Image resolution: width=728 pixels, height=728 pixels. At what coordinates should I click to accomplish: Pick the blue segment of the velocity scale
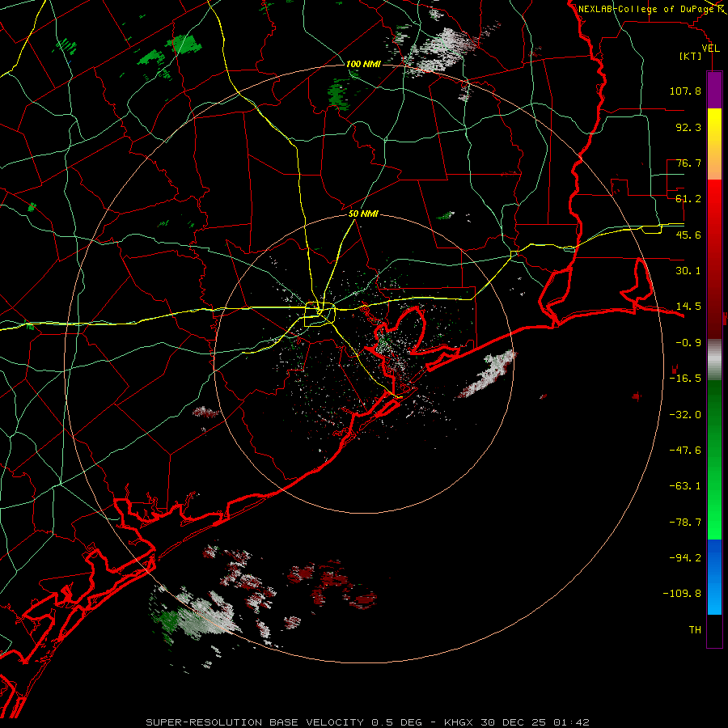coord(714,577)
